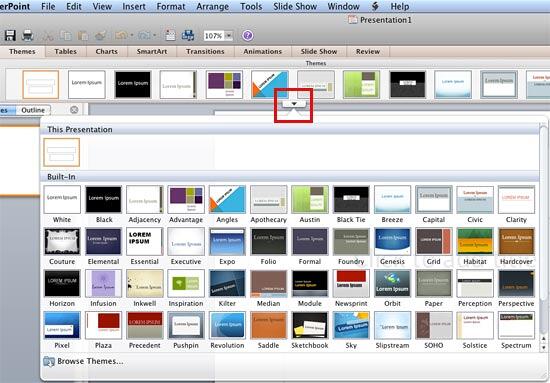The height and width of the screenshot is (383, 550).
Task: Click the Save floppy disk icon
Action: 10,35
